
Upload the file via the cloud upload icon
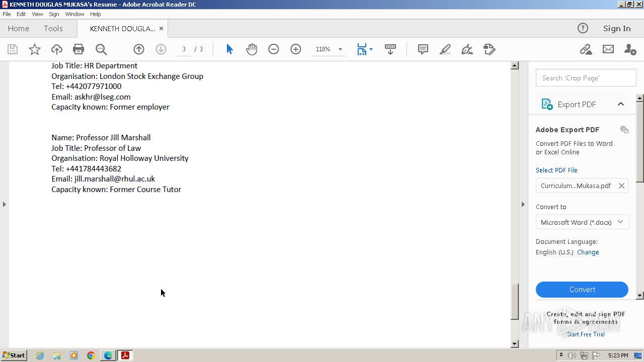(57, 49)
